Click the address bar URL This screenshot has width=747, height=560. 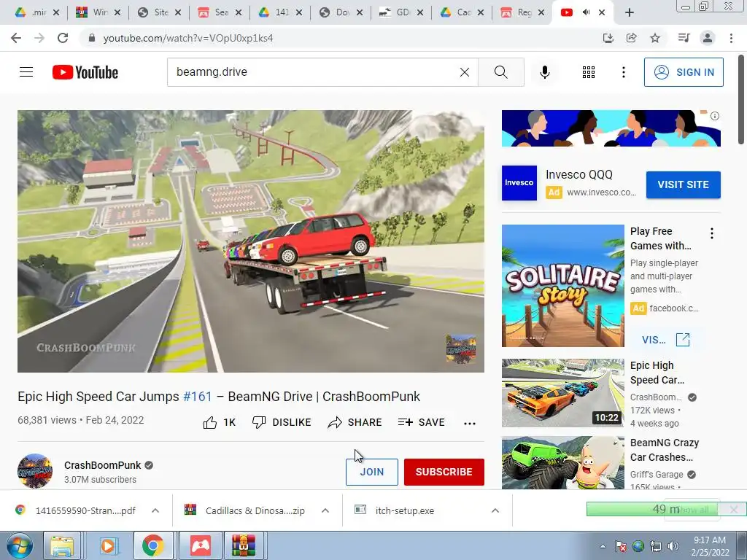pos(188,38)
